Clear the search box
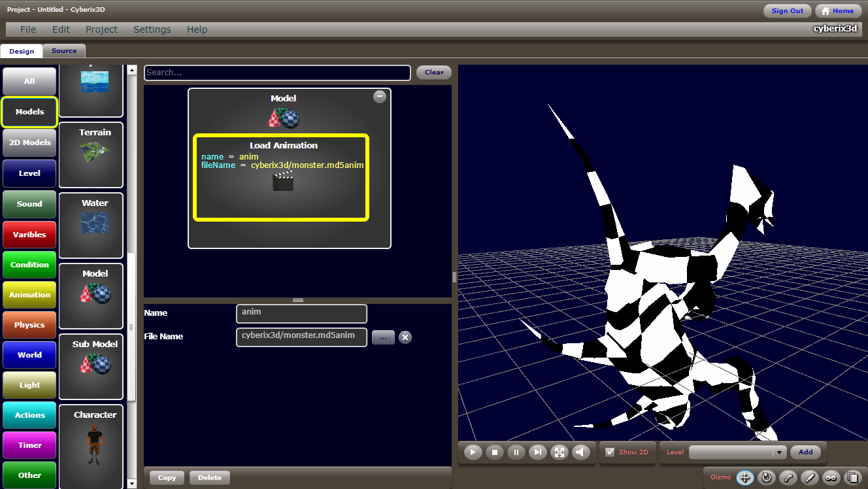The image size is (868, 489). point(434,73)
